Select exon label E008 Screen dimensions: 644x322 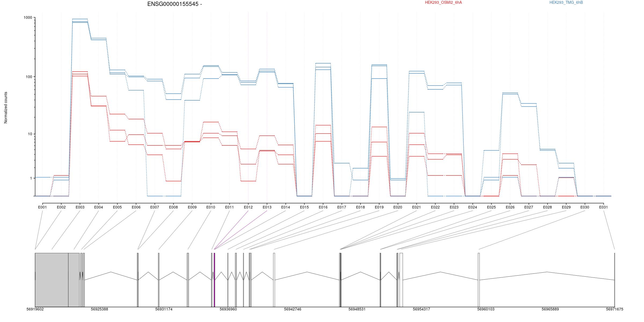173,207
